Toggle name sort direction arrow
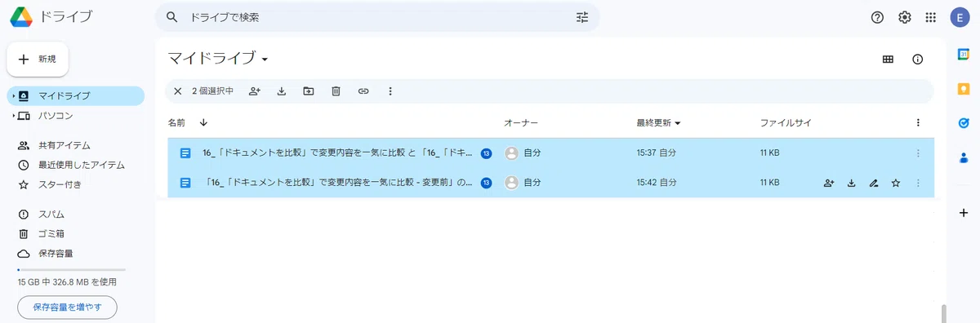 [203, 122]
